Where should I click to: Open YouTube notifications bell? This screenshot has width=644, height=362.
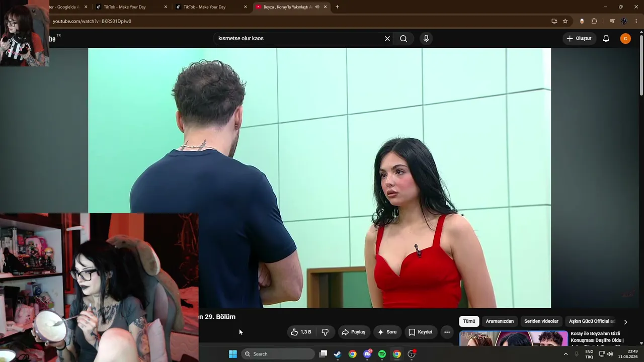click(606, 39)
